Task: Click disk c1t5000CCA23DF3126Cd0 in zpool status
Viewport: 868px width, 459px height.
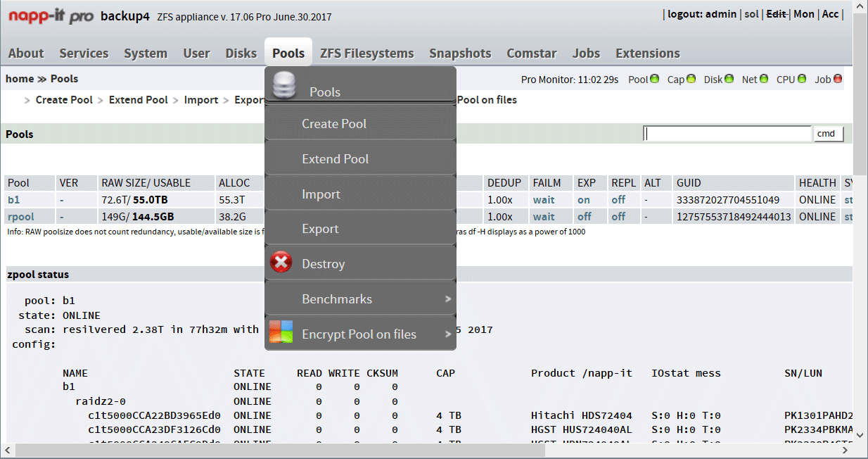Action: click(x=154, y=429)
